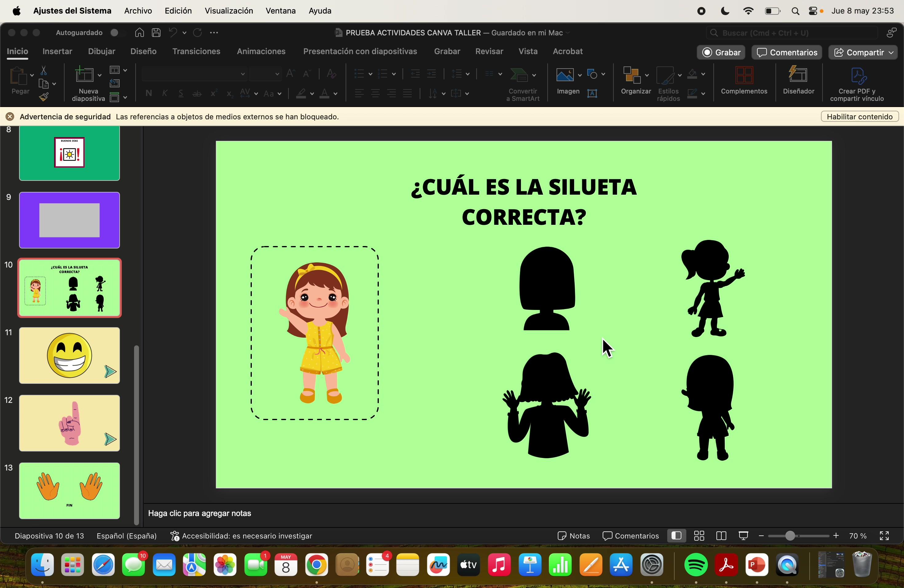Start slideshow from status bar icon
The width and height of the screenshot is (904, 588).
pyautogui.click(x=743, y=536)
